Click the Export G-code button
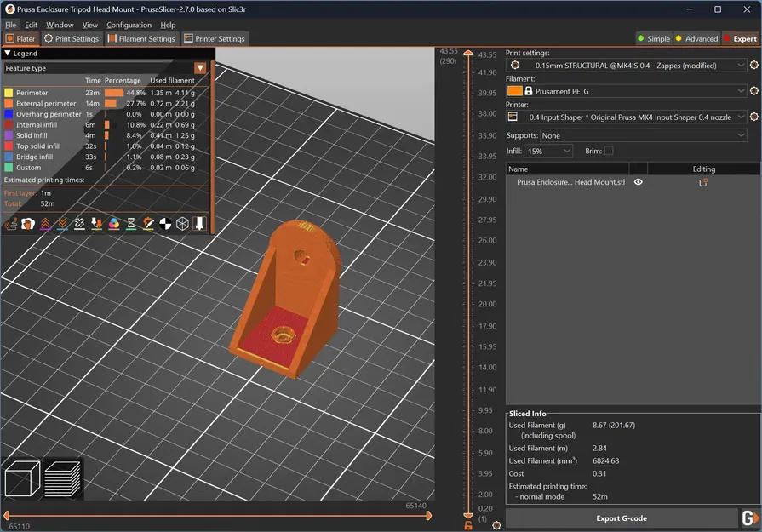 coord(621,518)
